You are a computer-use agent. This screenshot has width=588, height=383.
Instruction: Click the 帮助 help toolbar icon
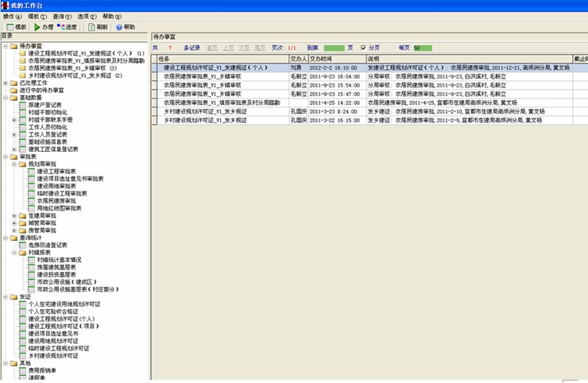[118, 27]
